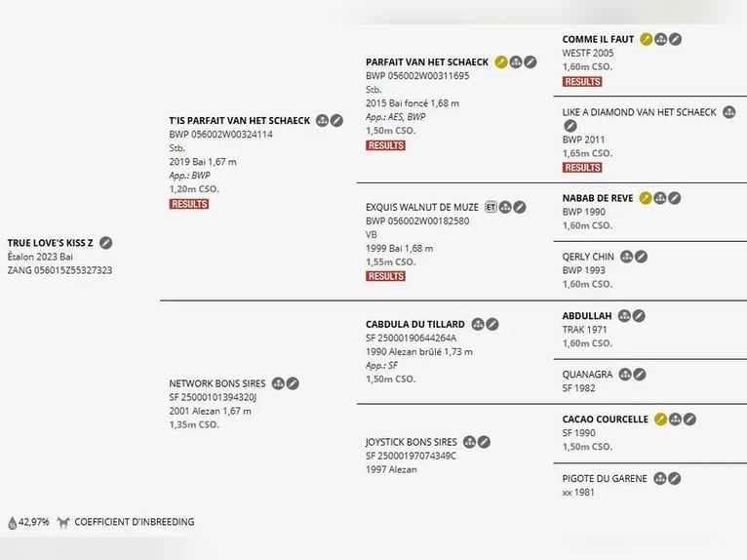This screenshot has width=747, height=560.
Task: Click the gold icon beside Cacao Courcelle
Action: pos(660,420)
